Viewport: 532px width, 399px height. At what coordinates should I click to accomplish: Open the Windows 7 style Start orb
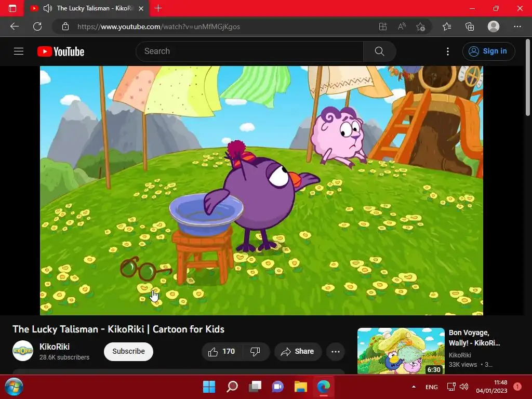[x=14, y=387]
